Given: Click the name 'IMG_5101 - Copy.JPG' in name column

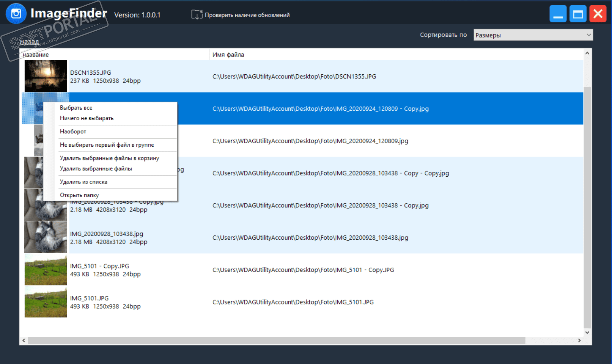Looking at the screenshot, I should [x=99, y=266].
